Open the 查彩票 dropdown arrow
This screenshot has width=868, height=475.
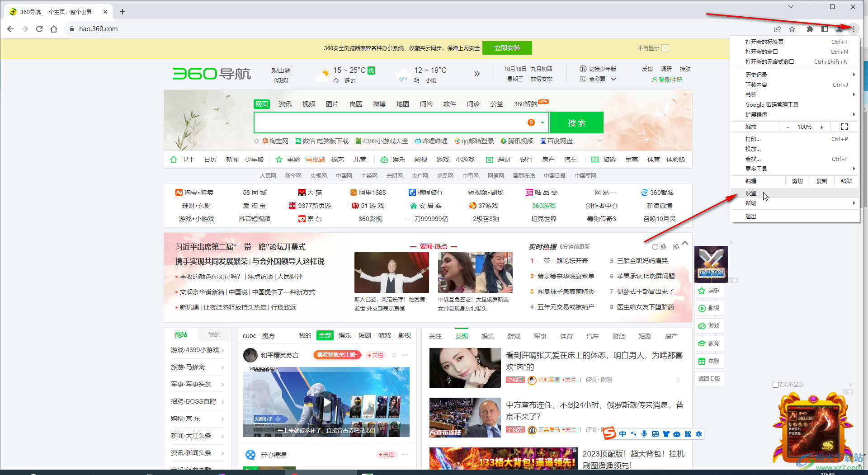[x=613, y=79]
